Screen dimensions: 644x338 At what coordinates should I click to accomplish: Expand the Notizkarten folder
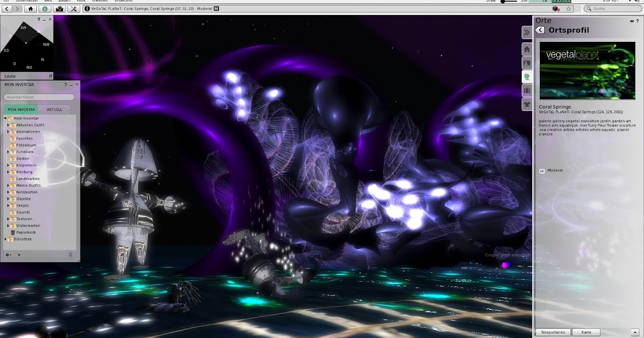pos(8,192)
